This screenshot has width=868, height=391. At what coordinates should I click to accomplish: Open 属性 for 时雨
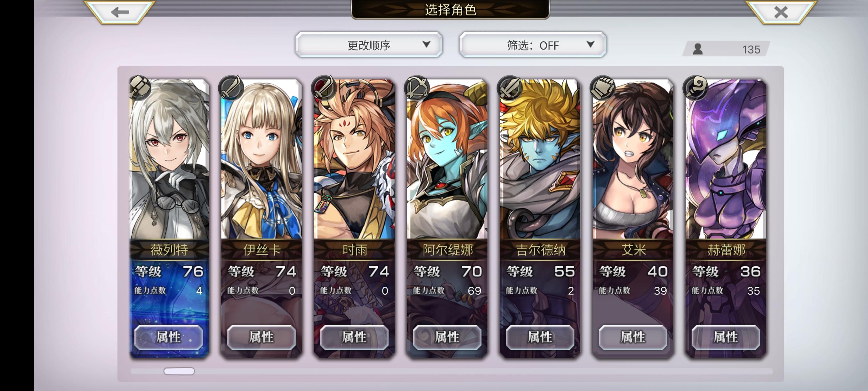354,337
